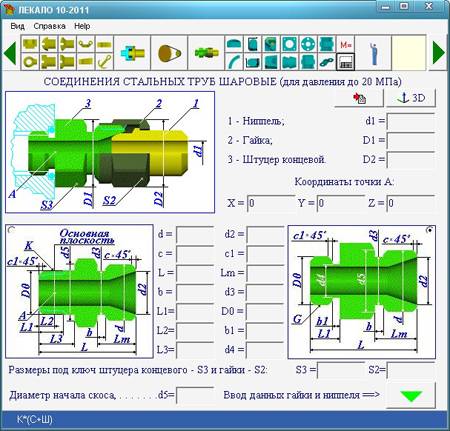Click the blue human figure icon

(x=374, y=53)
